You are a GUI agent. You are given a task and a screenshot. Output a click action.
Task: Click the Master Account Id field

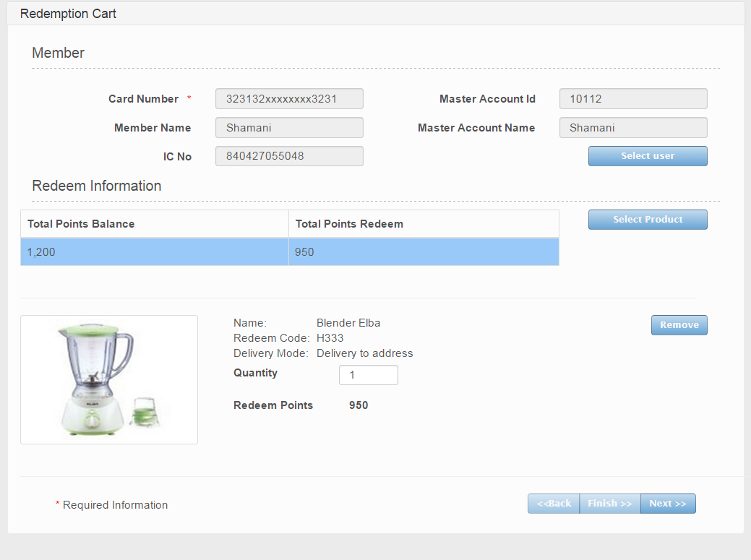pyautogui.click(x=633, y=99)
